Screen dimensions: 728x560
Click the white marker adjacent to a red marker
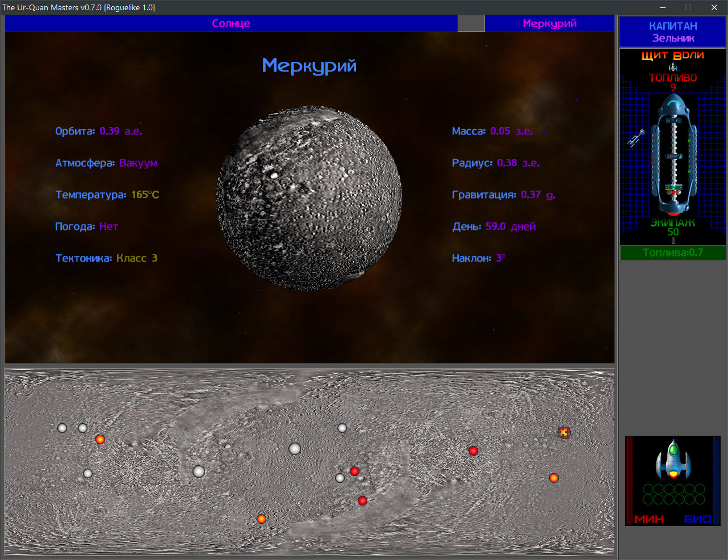tap(340, 478)
